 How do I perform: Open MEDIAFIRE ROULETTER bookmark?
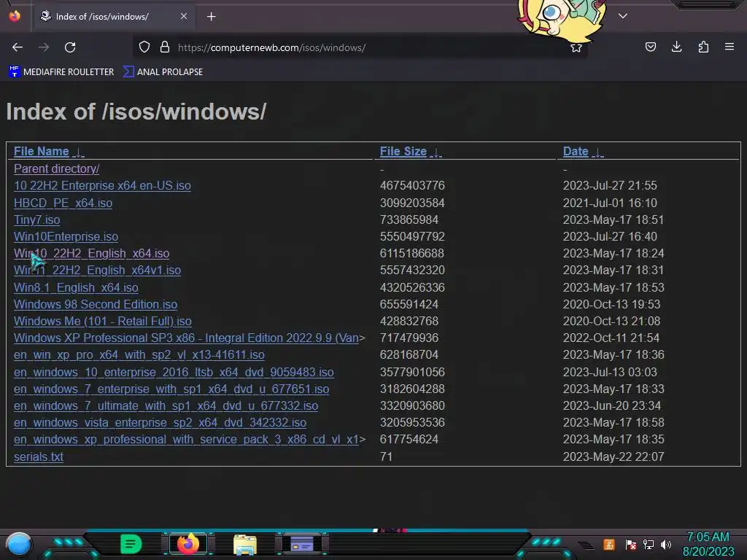(61, 72)
